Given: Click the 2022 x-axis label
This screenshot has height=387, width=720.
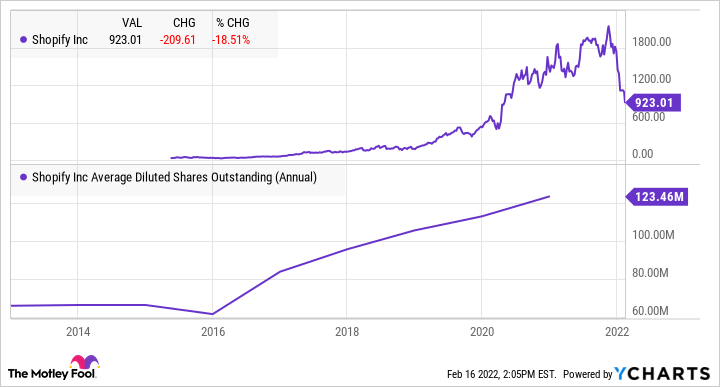Looking at the screenshot, I should click(x=617, y=332).
